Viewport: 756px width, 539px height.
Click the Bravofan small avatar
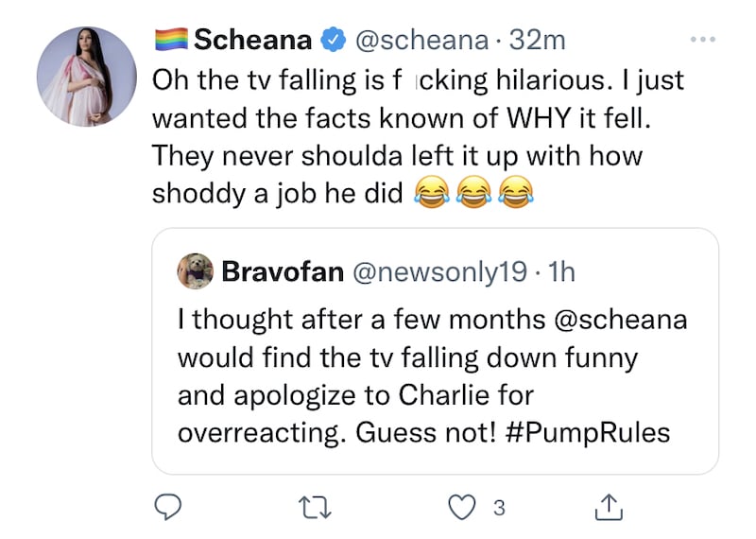194,271
